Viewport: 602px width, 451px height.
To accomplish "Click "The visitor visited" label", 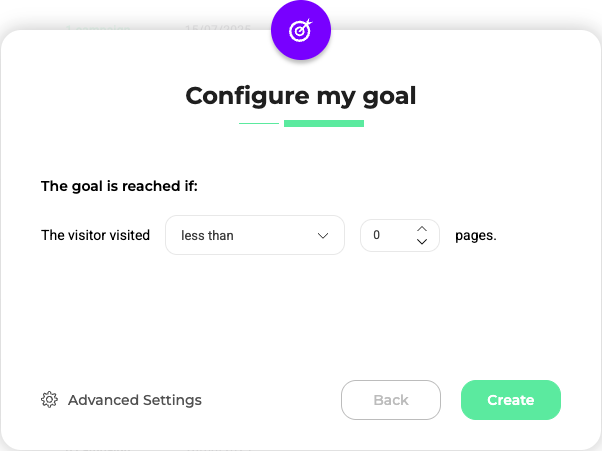I will click(95, 236).
